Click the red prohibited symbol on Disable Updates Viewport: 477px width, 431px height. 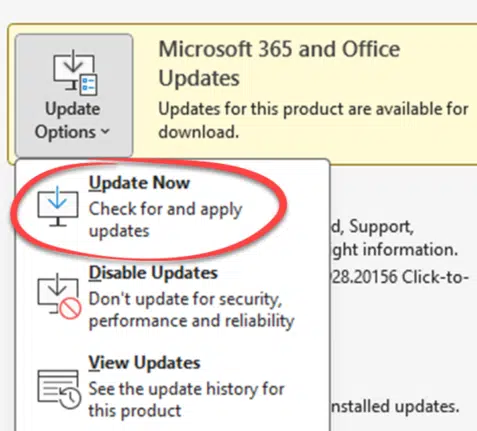70,309
